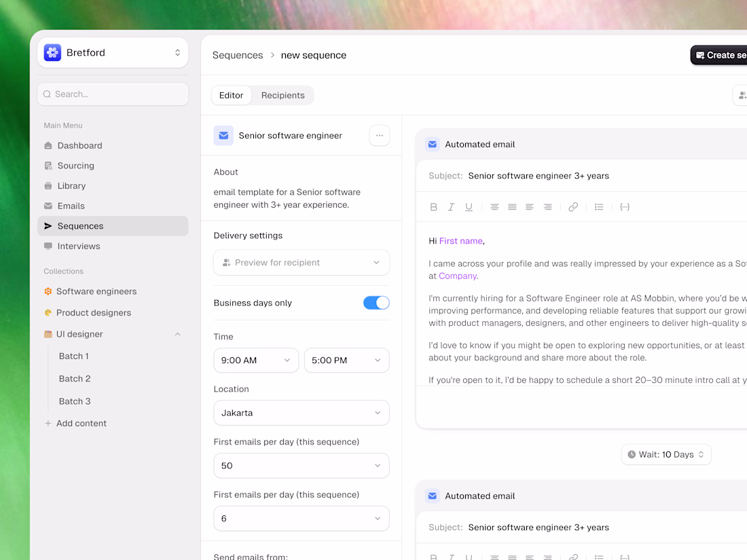Toggle Italic in first email toolbar

[x=451, y=207]
